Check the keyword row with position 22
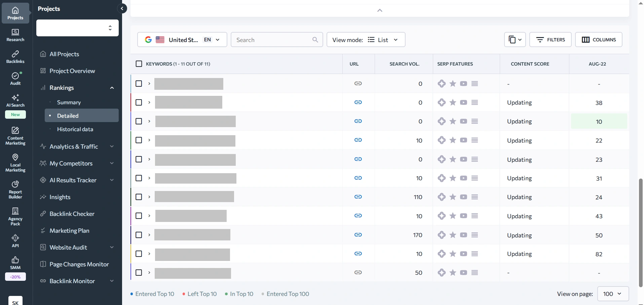644x305 pixels. [x=139, y=140]
